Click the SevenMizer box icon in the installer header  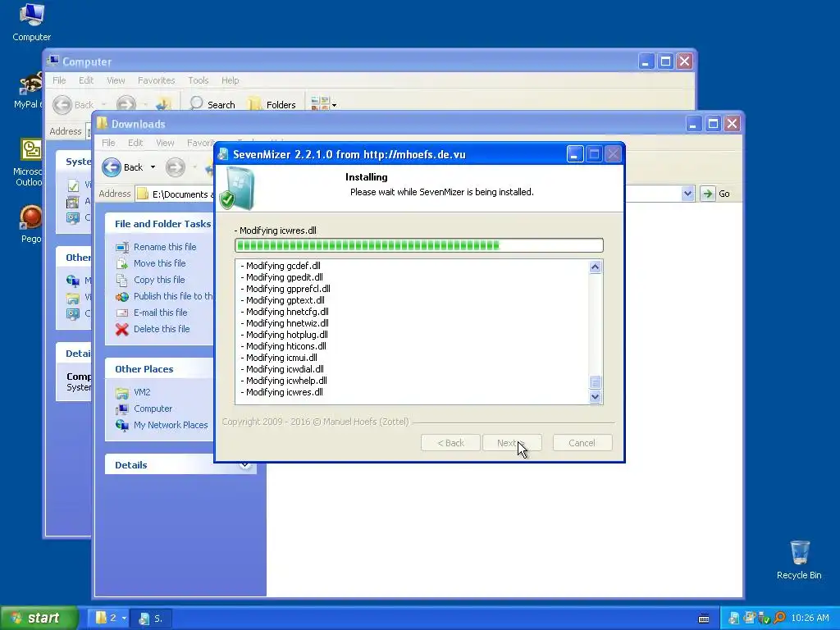[x=239, y=188]
